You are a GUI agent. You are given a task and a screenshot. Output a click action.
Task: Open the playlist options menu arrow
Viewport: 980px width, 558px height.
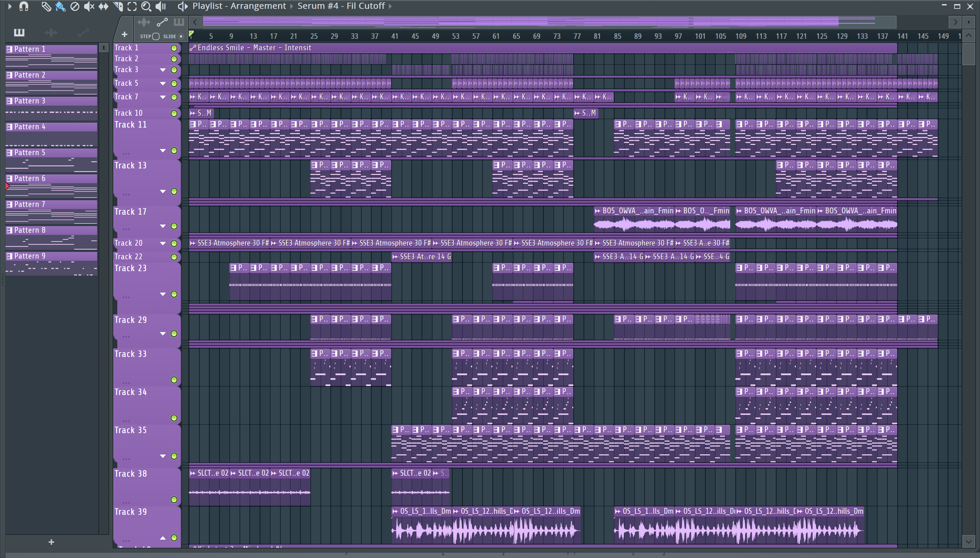(x=10, y=6)
